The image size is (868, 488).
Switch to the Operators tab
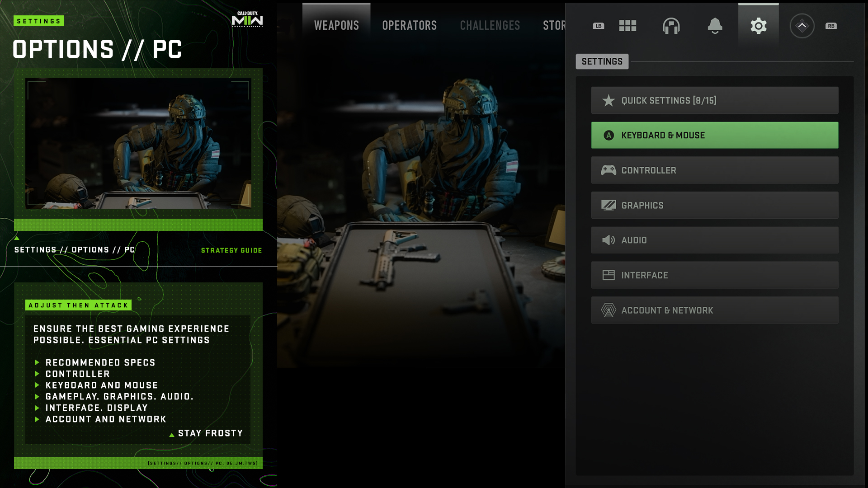(409, 25)
